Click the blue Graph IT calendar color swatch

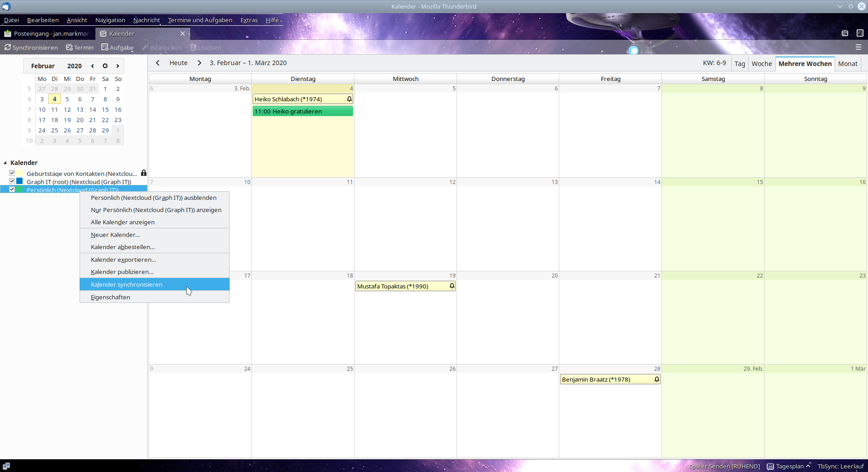19,181
